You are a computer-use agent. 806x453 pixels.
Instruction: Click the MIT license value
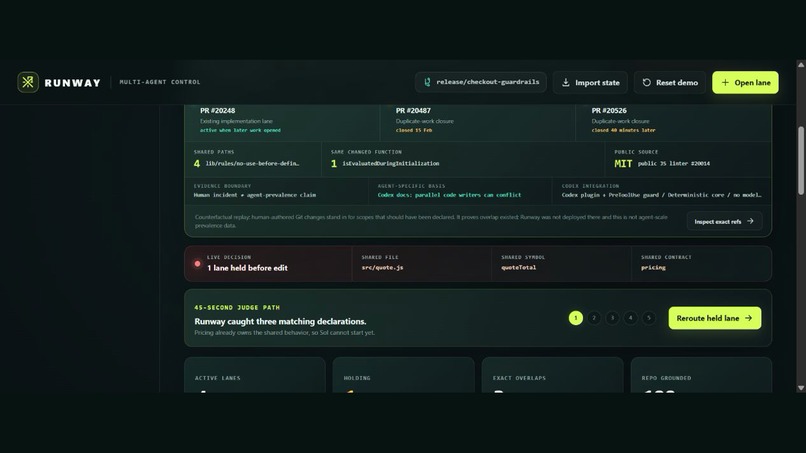click(623, 164)
